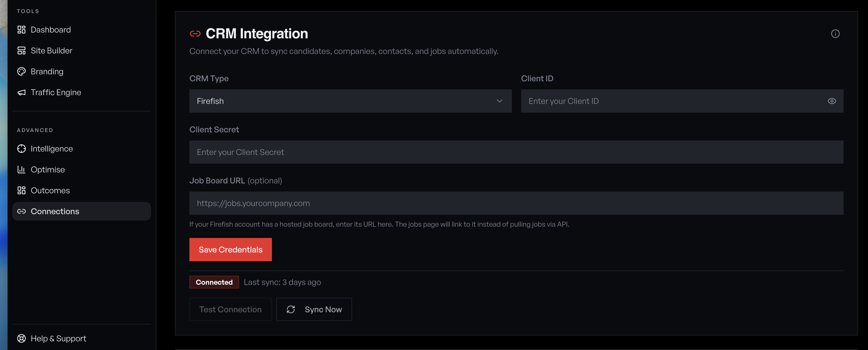Viewport: 868px width, 350px height.
Task: Click the Traffic Engine megaphone icon
Action: 21,92
